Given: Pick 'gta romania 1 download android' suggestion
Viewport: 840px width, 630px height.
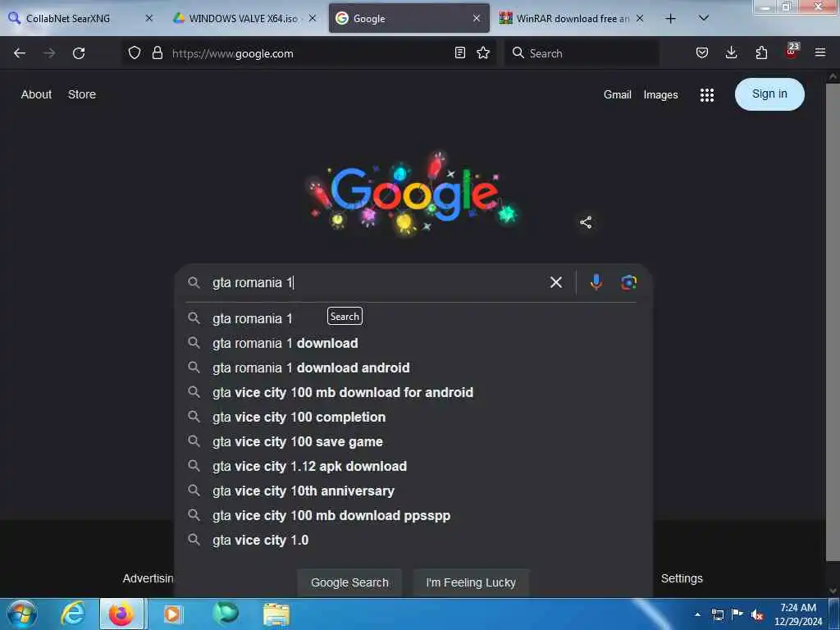Looking at the screenshot, I should (x=413, y=367).
